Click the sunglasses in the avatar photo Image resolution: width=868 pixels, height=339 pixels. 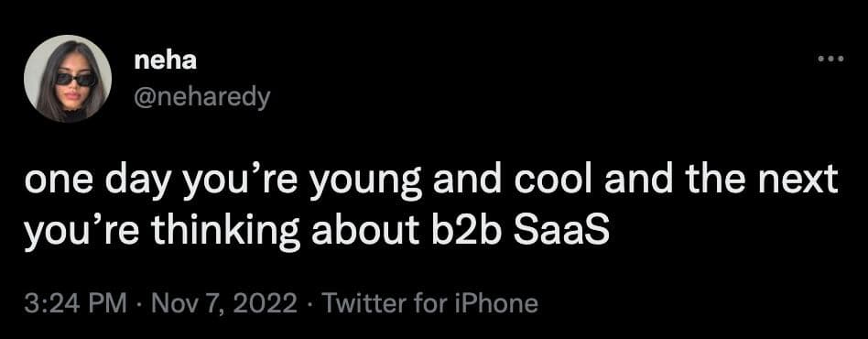(x=76, y=79)
